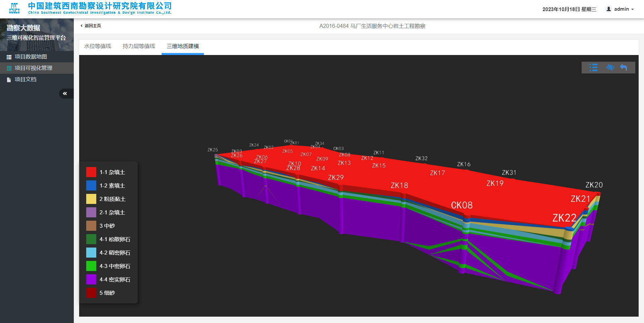
Task: Open 项目数据地图 in sidebar
Action: tap(31, 57)
